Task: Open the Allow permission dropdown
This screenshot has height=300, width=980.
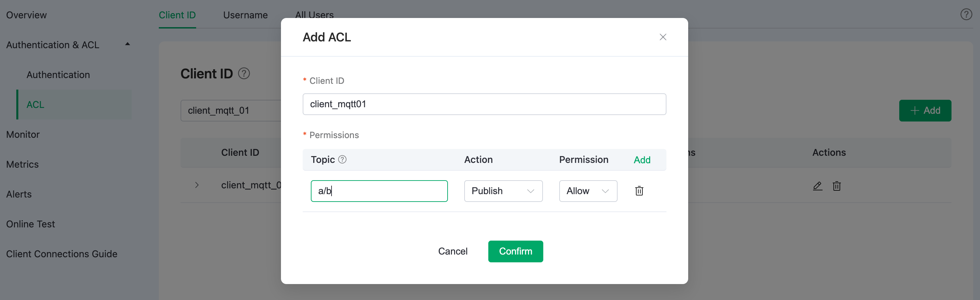Action: coord(588,191)
